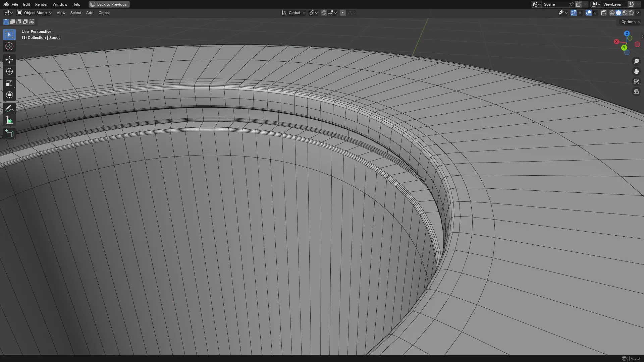644x362 pixels.
Task: Open Global transform orientation dropdown
Action: click(x=293, y=13)
